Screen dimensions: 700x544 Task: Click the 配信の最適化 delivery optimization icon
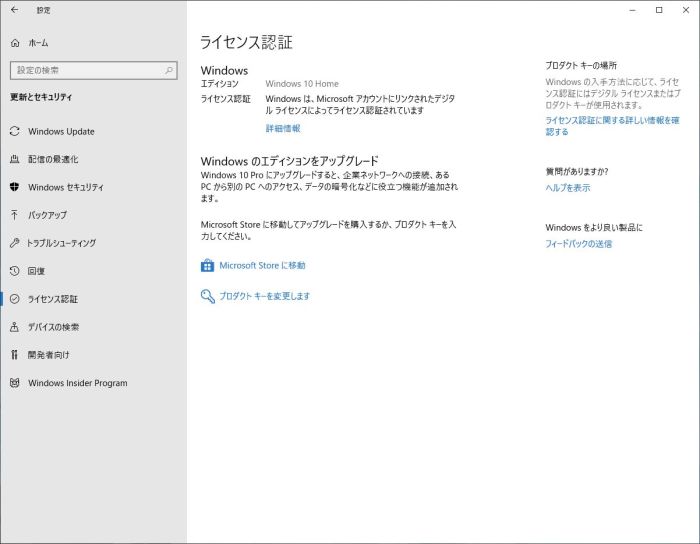[x=15, y=159]
